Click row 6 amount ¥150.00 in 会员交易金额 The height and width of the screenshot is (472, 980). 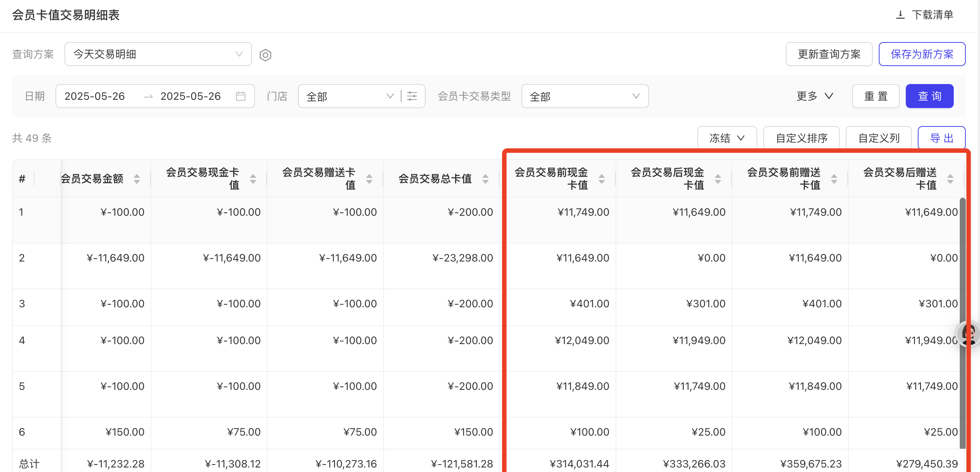[x=125, y=431]
